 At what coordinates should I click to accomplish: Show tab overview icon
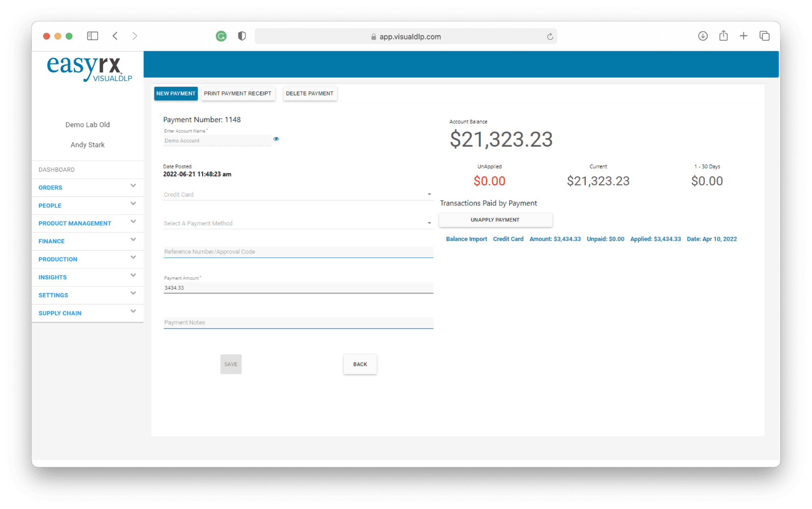764,36
